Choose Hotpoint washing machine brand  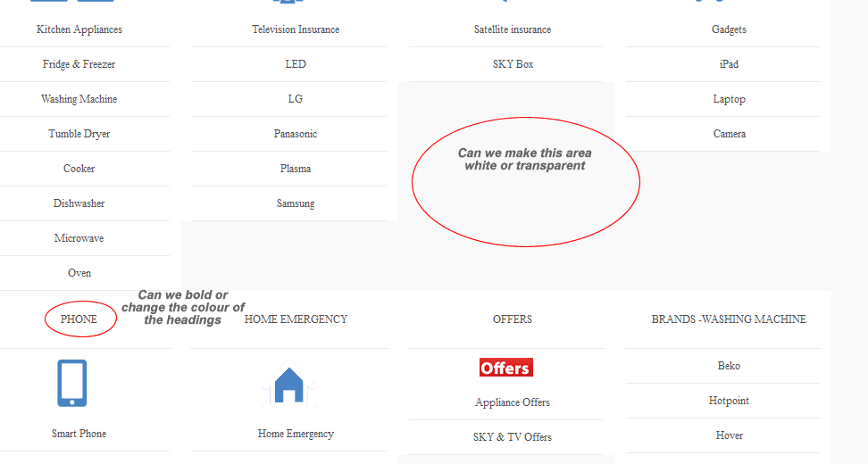click(729, 401)
